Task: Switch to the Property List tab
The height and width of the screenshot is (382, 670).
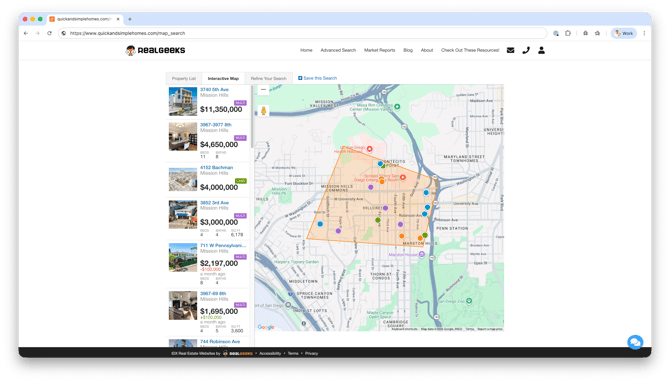Action: pyautogui.click(x=184, y=79)
